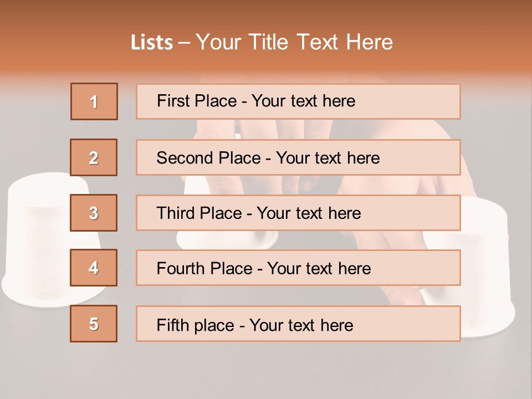Click the bold word 'Lists' in title
The height and width of the screenshot is (399, 532).
pyautogui.click(x=152, y=42)
